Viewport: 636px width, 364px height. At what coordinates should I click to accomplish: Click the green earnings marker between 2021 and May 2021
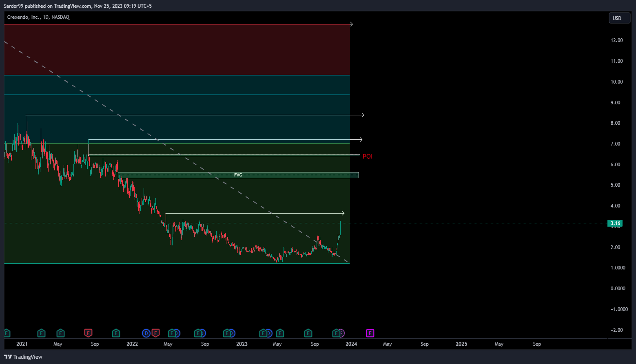pos(41,333)
